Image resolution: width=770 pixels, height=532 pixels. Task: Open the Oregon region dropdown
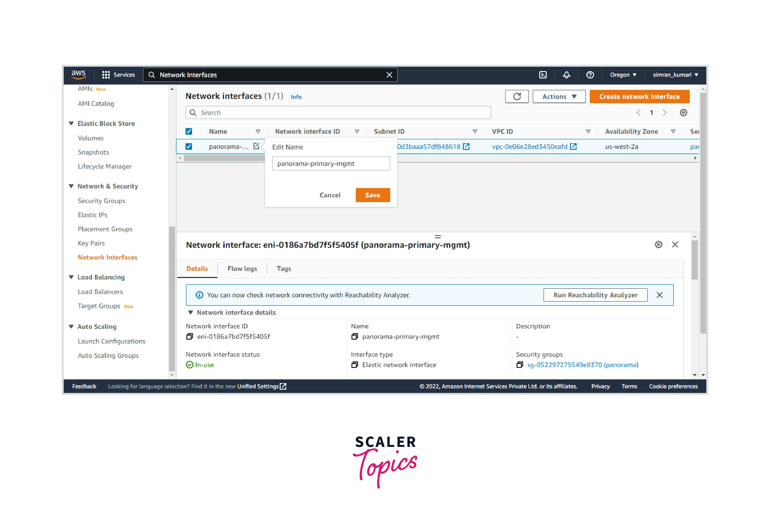click(623, 75)
